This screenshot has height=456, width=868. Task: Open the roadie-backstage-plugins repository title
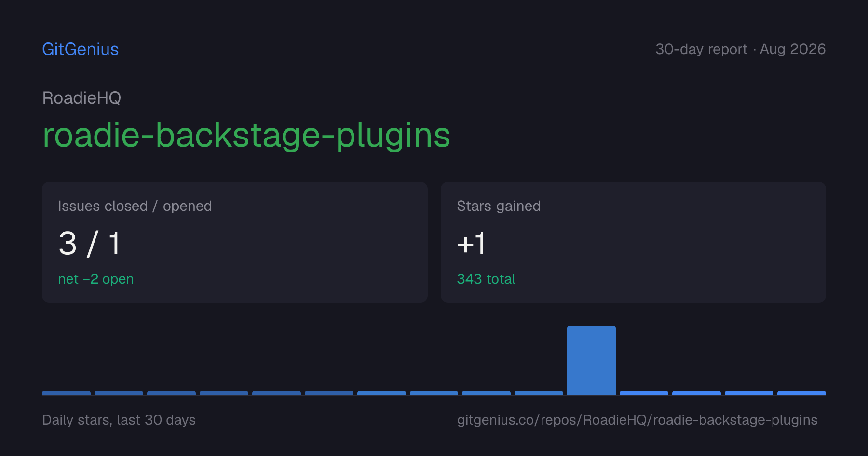point(246,136)
